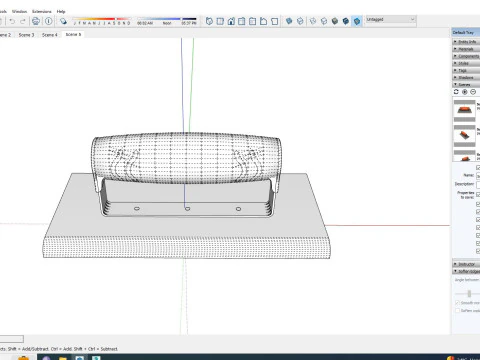The width and height of the screenshot is (480, 360).
Task: Switch to Iso view icon
Action: pyautogui.click(x=209, y=21)
